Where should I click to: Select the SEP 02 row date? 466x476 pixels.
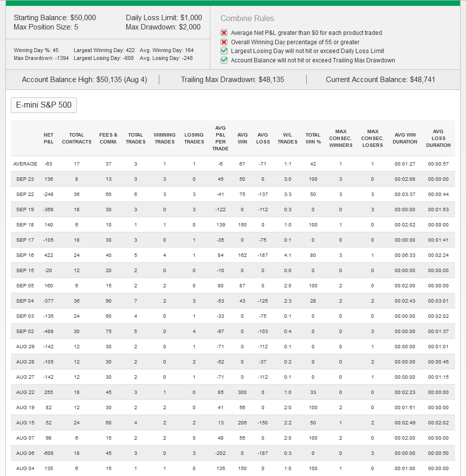pos(25,331)
